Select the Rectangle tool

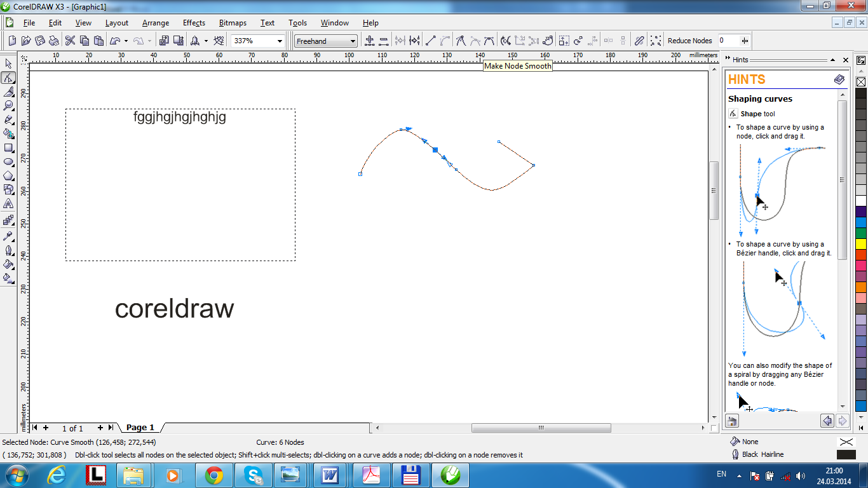8,147
